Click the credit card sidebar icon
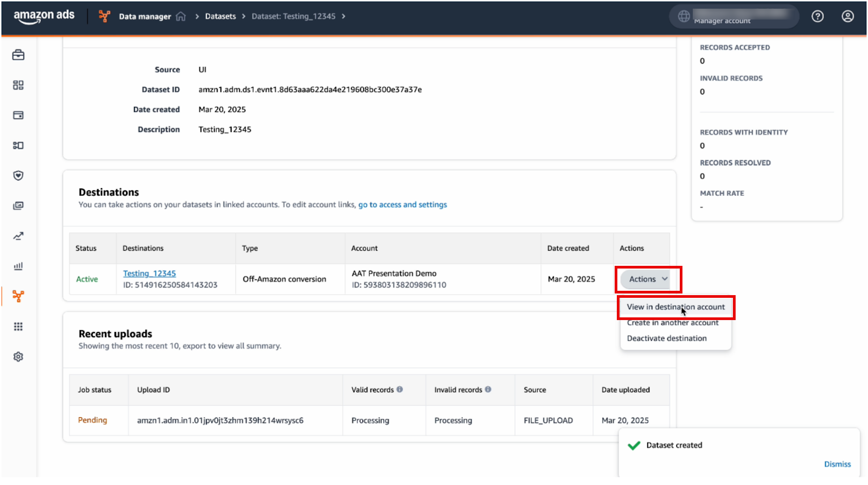Viewport: 868px width, 485px height. pyautogui.click(x=18, y=116)
